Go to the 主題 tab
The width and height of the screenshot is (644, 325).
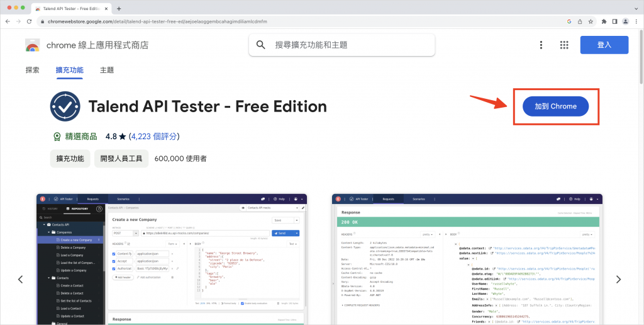pyautogui.click(x=107, y=70)
